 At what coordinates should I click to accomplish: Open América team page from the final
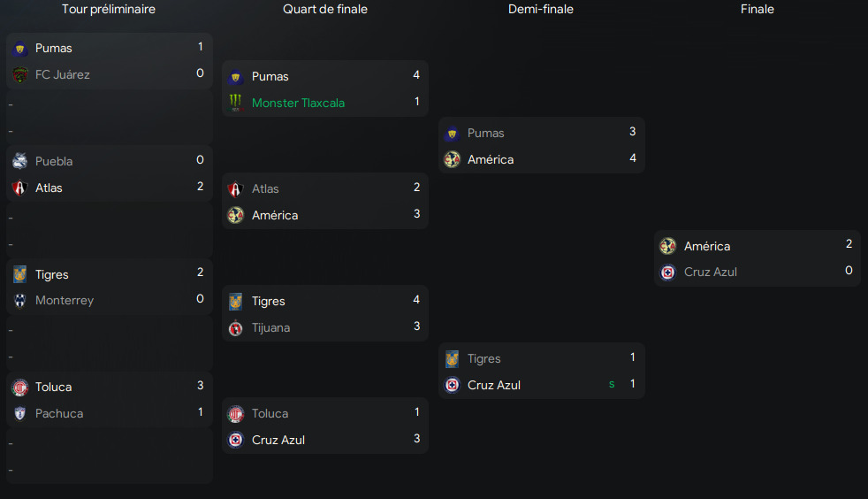[x=707, y=246]
